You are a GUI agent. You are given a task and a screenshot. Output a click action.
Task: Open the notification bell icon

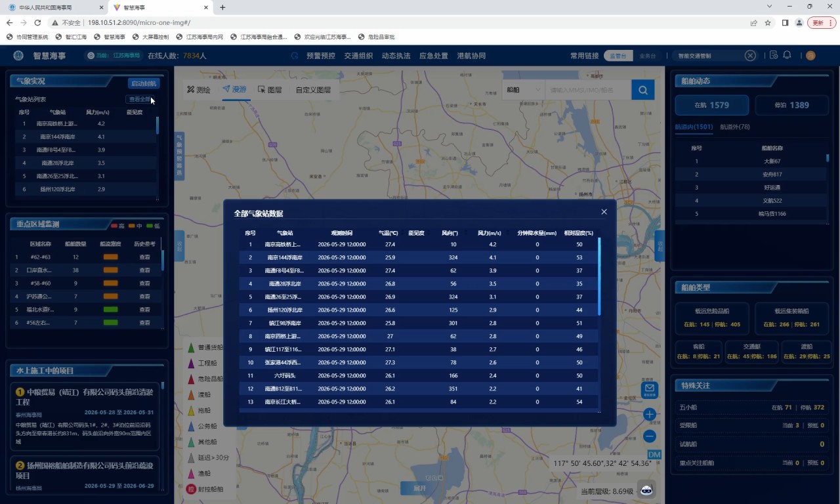tap(787, 55)
